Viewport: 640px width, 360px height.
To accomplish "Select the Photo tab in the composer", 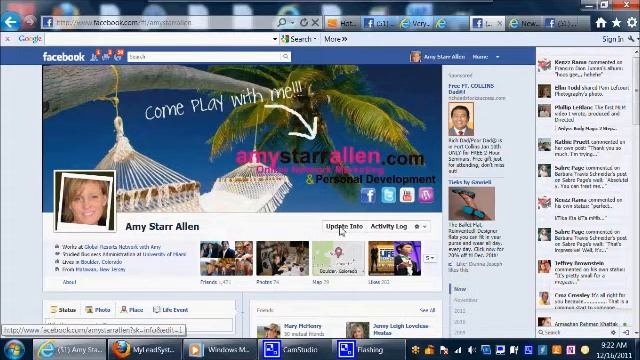I will coord(98,310).
